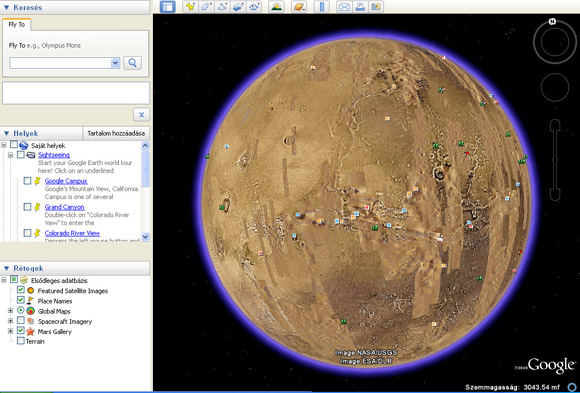Select the ruler measuring tool

[321, 7]
